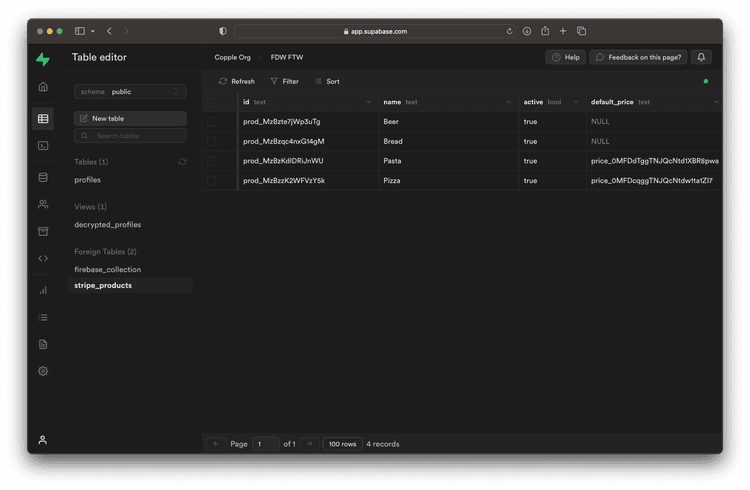Click refresh icon beside Tables heading

182,162
